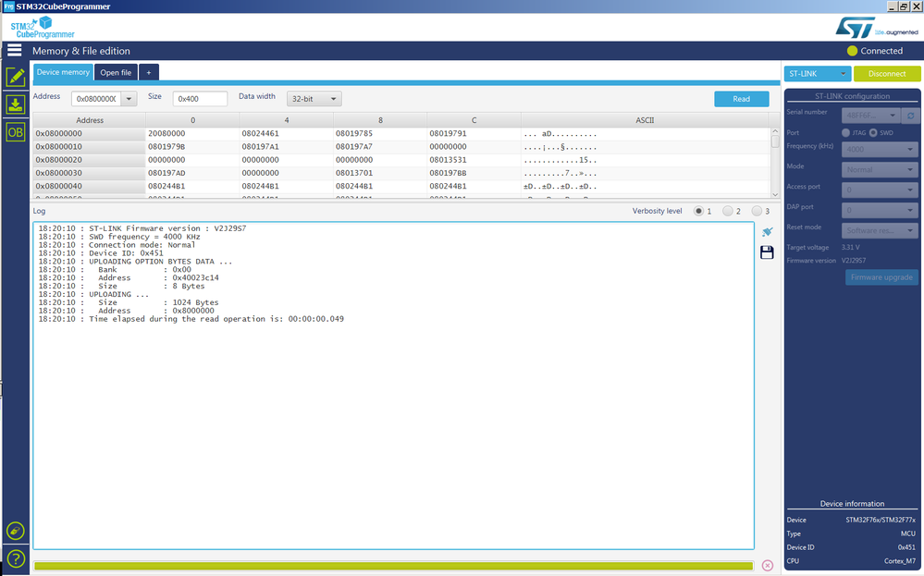Click the Firmware upgrade button
The height and width of the screenshot is (576, 924).
pyautogui.click(x=881, y=277)
